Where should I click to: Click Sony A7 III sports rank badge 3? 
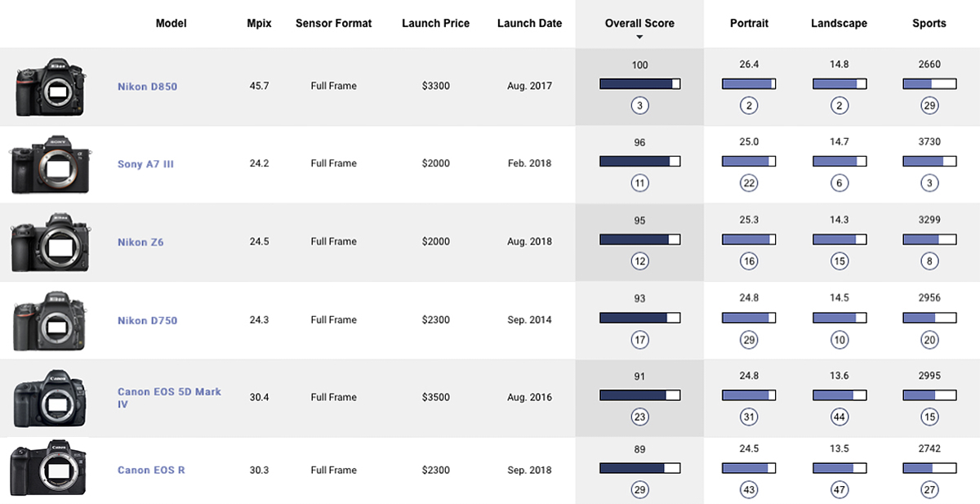[929, 183]
